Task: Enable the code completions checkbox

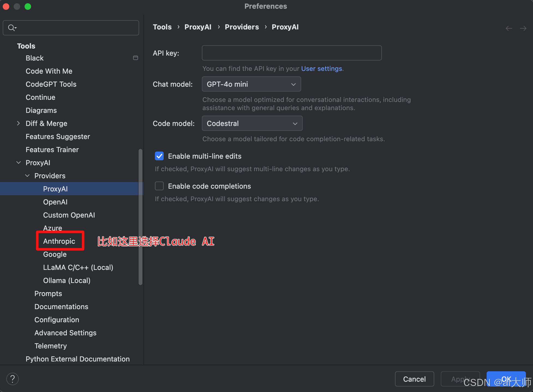Action: point(159,186)
